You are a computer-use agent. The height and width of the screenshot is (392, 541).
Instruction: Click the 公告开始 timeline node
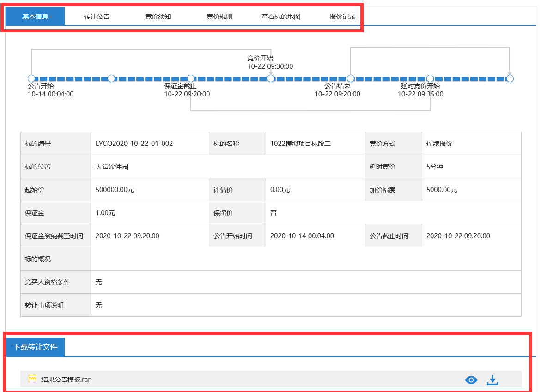[x=31, y=78]
